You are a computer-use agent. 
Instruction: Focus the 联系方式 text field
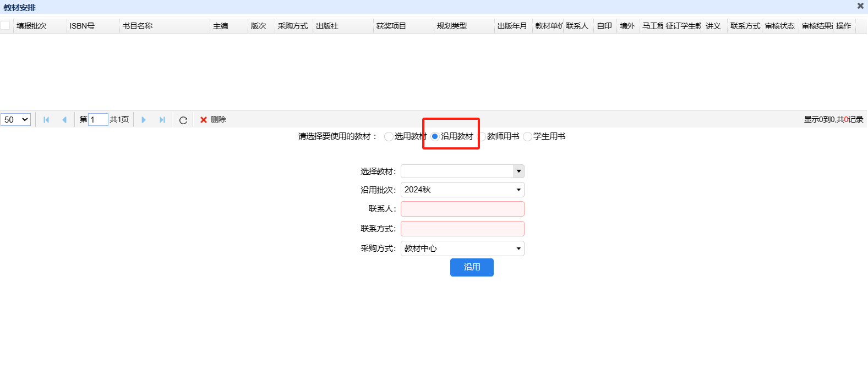click(x=462, y=229)
